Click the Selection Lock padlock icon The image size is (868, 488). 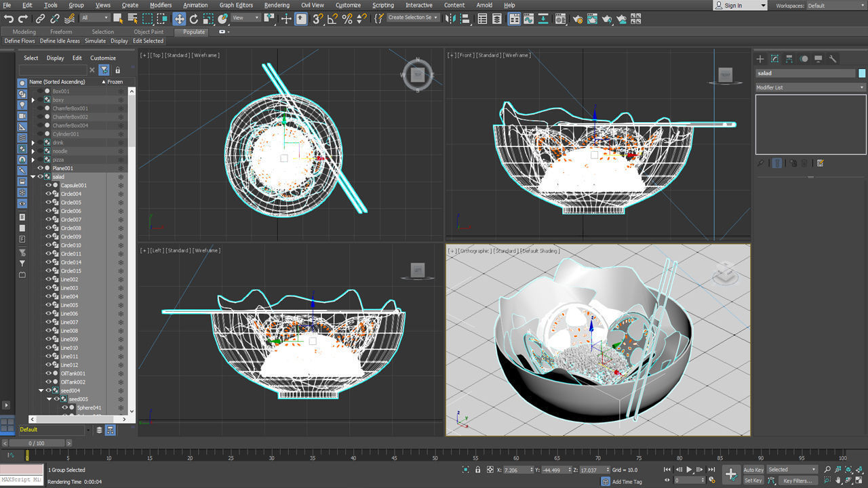pyautogui.click(x=478, y=470)
